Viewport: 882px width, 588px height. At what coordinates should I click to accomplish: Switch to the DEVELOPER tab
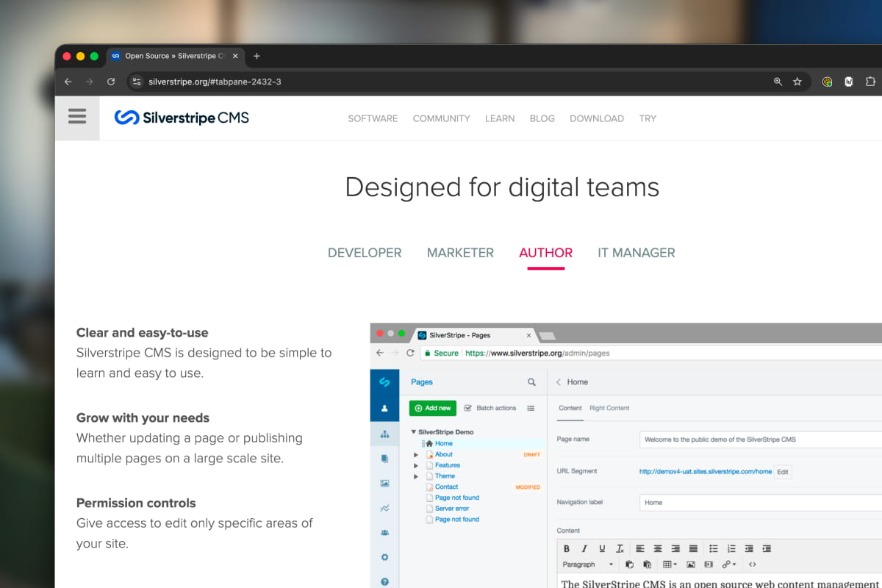[x=365, y=253]
